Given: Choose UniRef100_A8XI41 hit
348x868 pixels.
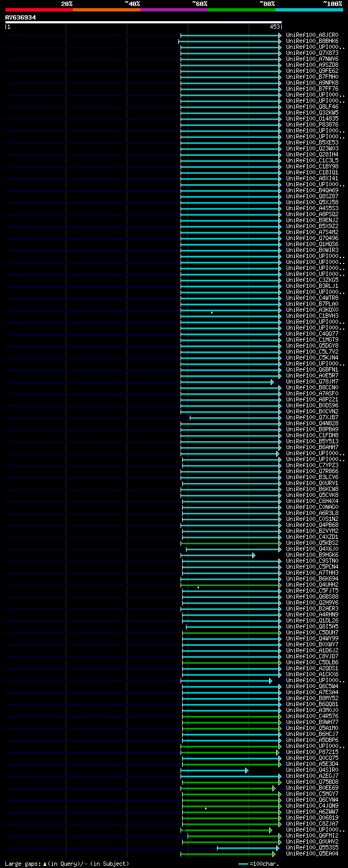Looking at the screenshot, I should point(312,179).
